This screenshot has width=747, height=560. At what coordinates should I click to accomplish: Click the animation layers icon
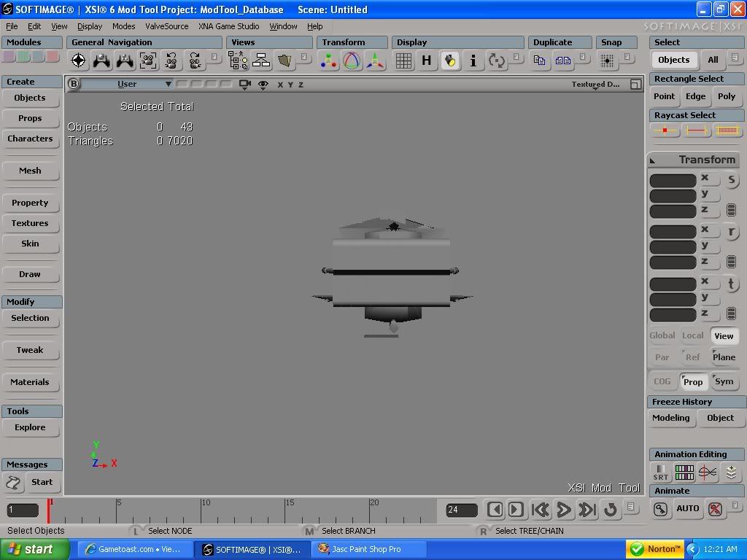coord(731,472)
